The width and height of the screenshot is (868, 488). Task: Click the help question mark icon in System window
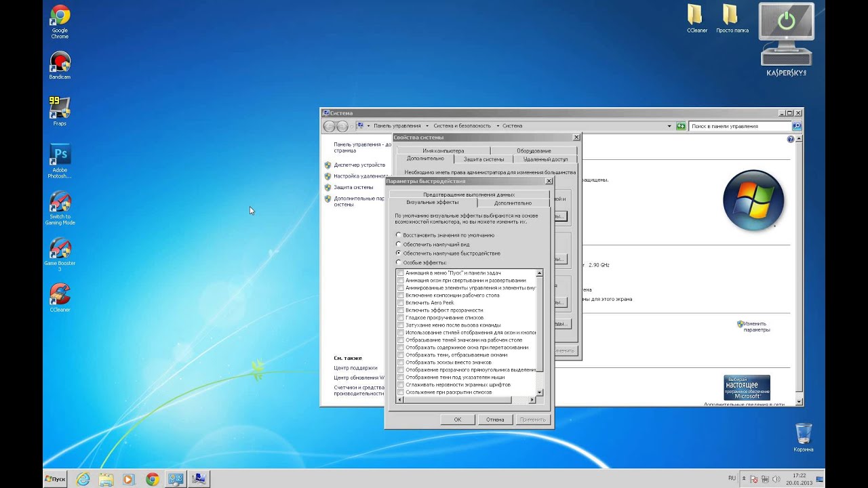790,139
